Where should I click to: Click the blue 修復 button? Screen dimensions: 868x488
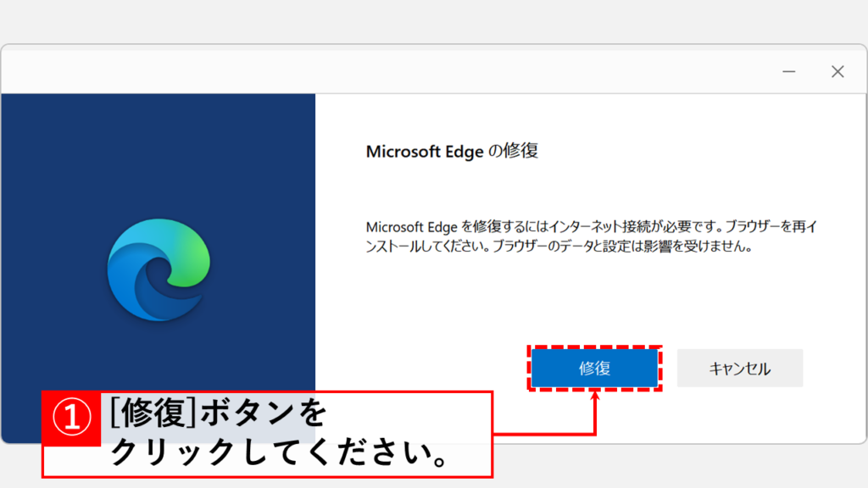pos(594,368)
